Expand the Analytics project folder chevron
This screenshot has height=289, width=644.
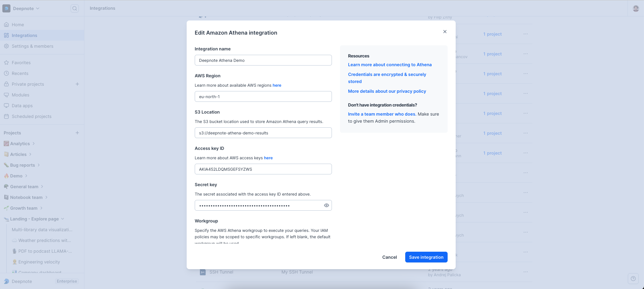coord(34,143)
